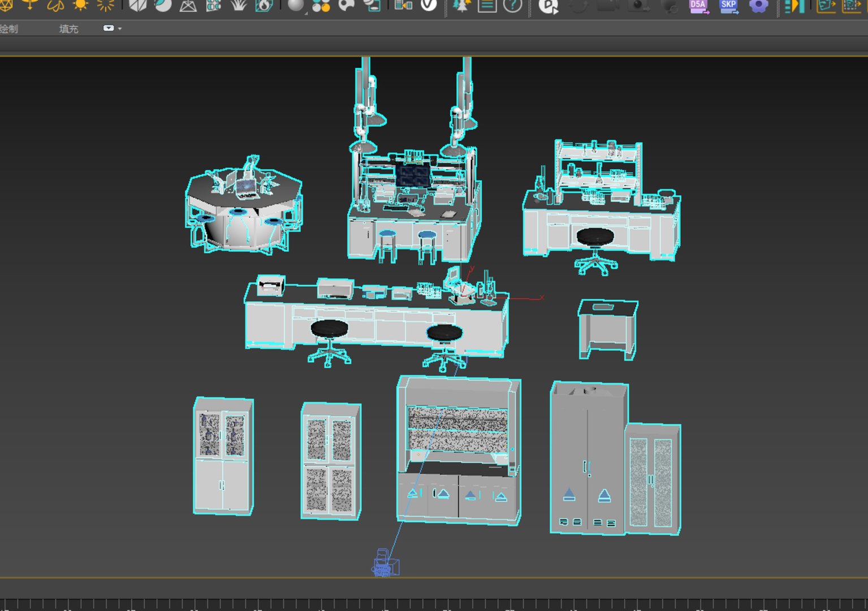The height and width of the screenshot is (611, 868).
Task: Select the blue camera object in the viewport
Action: click(386, 563)
